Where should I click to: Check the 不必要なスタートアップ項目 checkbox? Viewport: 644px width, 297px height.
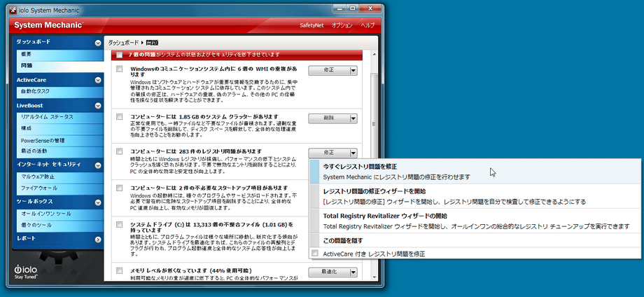(119, 188)
